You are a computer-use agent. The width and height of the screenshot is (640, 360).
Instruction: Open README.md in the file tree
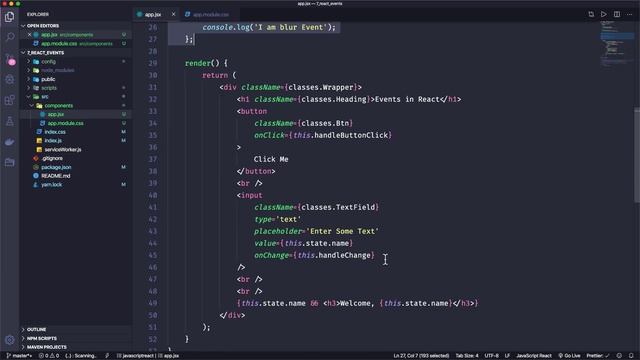click(56, 176)
